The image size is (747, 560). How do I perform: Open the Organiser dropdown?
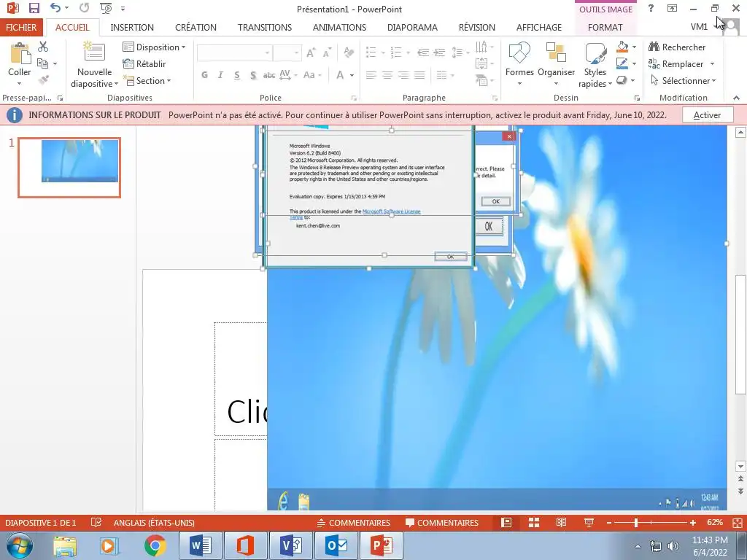[556, 64]
